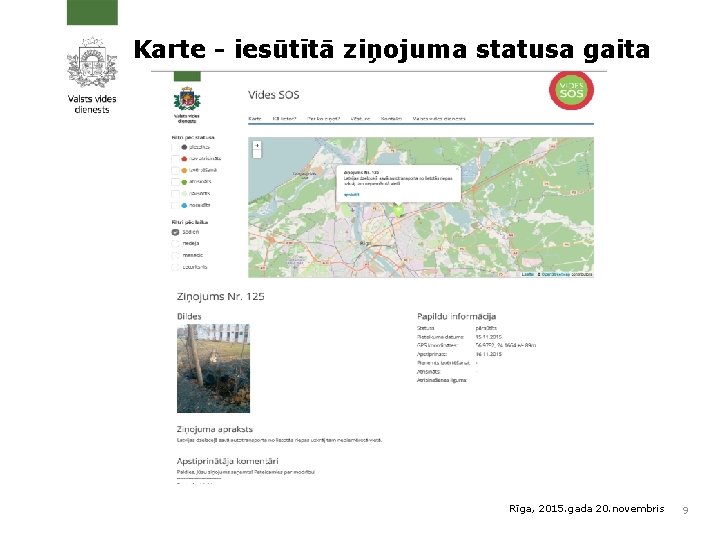Toggle the orange status filter checkbox
Image resolution: width=720 pixels, height=540 pixels.
point(175,170)
